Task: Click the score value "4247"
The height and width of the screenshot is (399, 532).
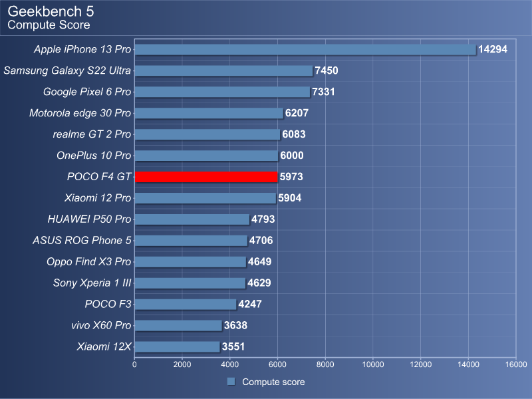Action: click(x=250, y=304)
